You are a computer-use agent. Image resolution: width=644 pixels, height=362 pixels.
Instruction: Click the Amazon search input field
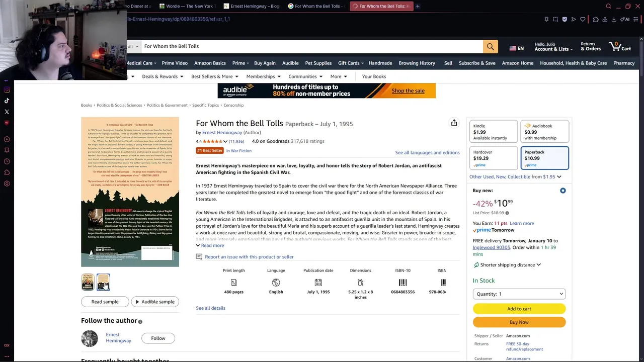click(312, 46)
